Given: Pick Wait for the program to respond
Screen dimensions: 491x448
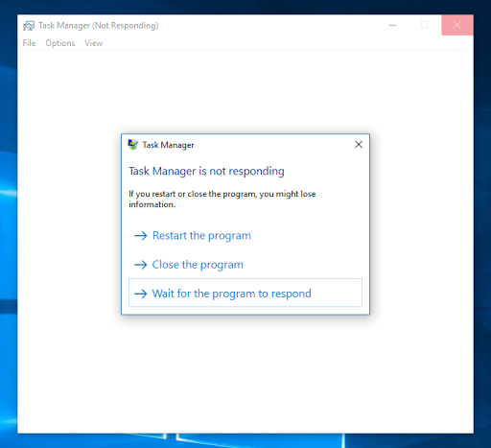Looking at the screenshot, I should (x=245, y=293).
